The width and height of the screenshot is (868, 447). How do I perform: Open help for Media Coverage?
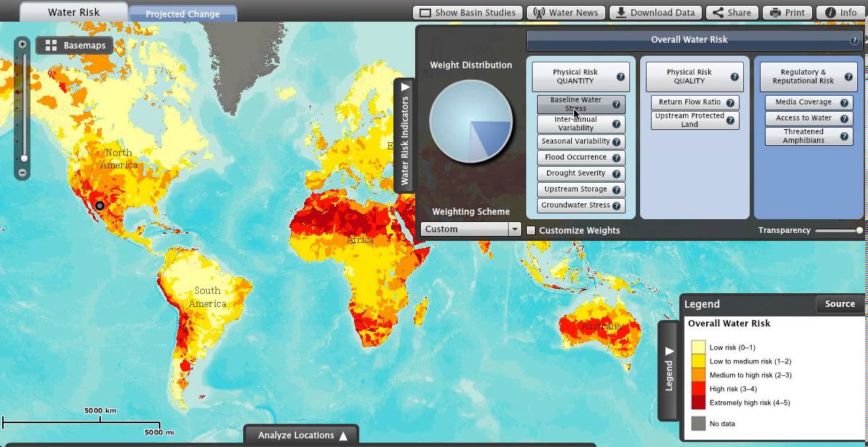(x=844, y=103)
